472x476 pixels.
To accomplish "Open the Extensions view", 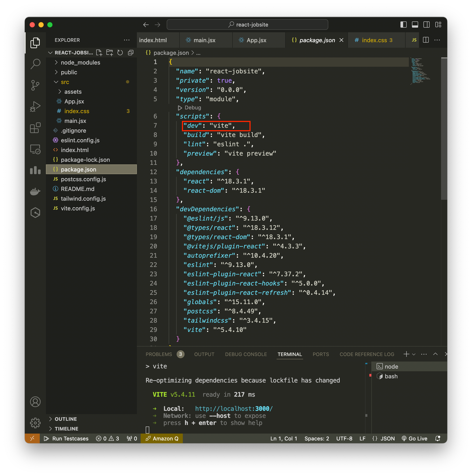I will pos(35,128).
